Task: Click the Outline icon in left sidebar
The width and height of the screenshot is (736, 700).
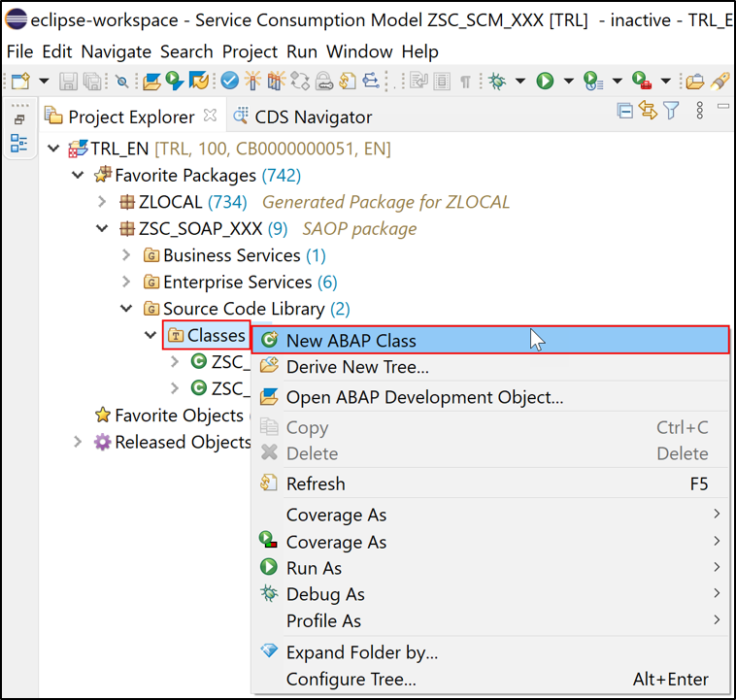Action: pos(18,143)
